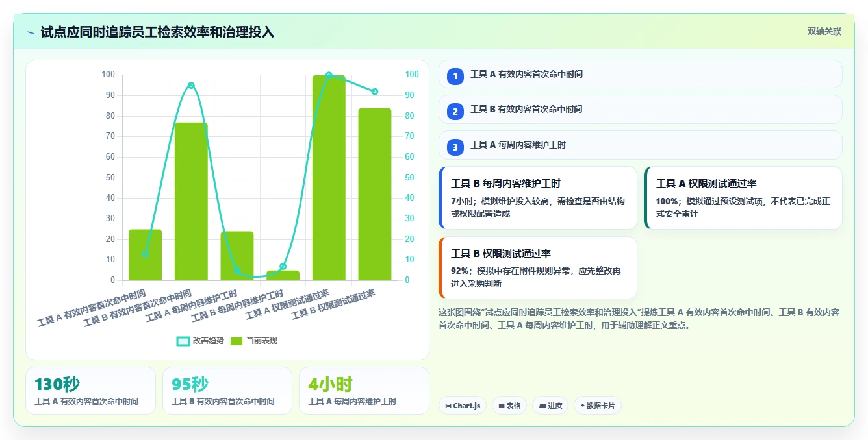
Task: Click the 130秒 stat card
Action: click(90, 391)
